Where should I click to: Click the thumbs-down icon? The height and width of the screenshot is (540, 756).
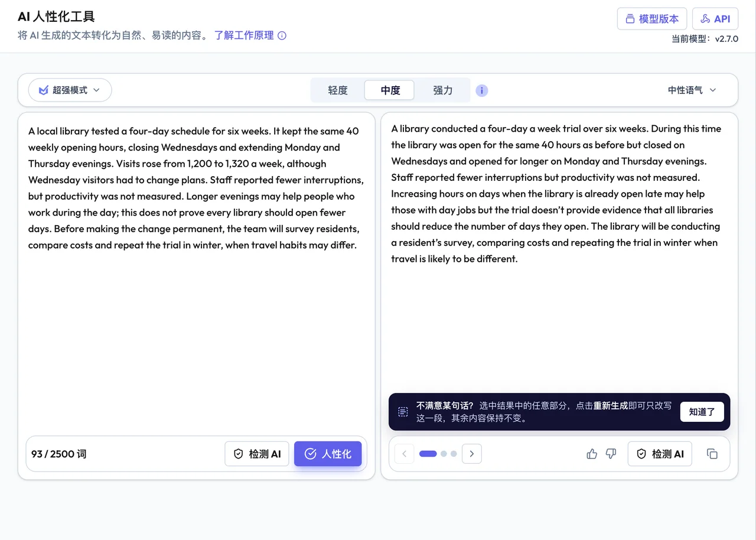pyautogui.click(x=611, y=454)
